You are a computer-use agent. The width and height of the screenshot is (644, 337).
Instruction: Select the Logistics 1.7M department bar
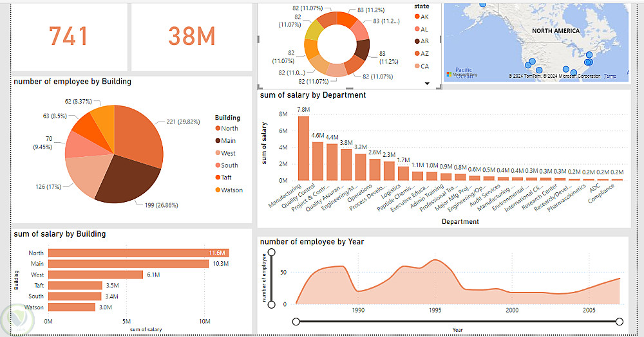403,174
